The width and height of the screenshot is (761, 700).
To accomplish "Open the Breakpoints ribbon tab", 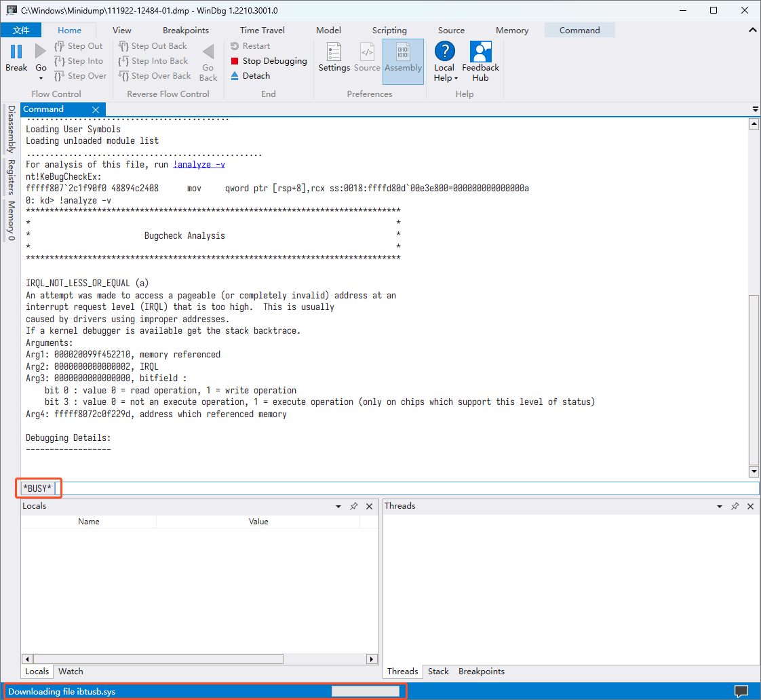I will [186, 31].
